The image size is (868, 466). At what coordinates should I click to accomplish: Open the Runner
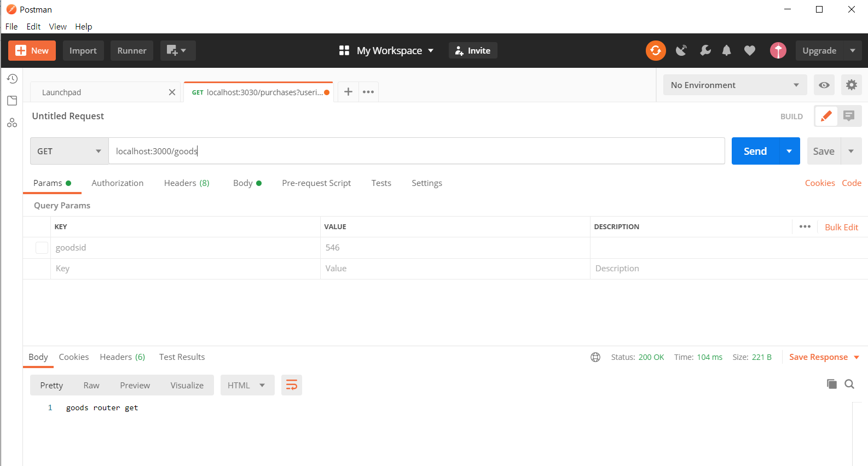click(x=132, y=50)
